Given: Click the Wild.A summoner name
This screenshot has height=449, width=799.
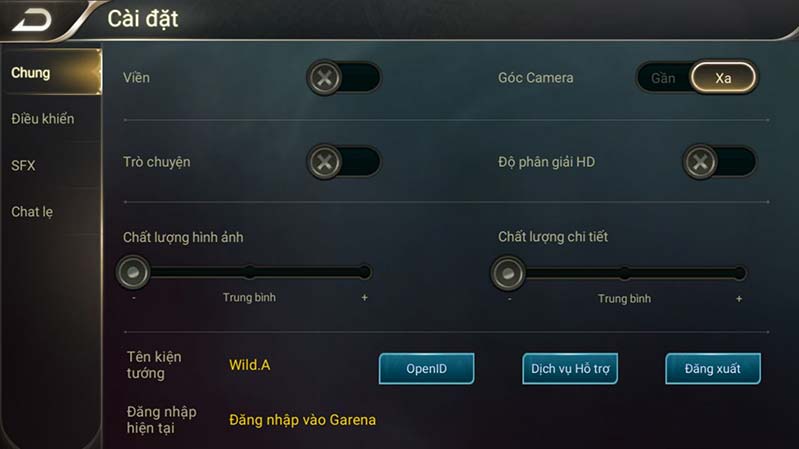Looking at the screenshot, I should click(250, 365).
